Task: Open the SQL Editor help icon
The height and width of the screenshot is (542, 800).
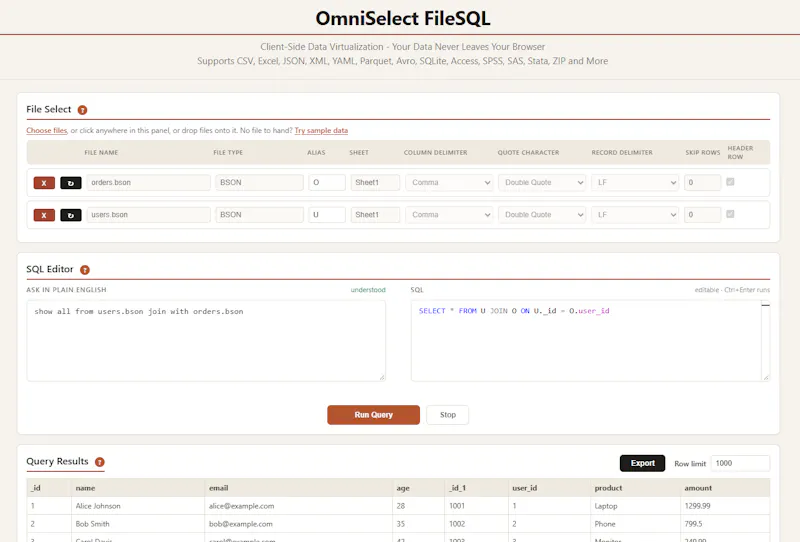Action: pyautogui.click(x=85, y=270)
